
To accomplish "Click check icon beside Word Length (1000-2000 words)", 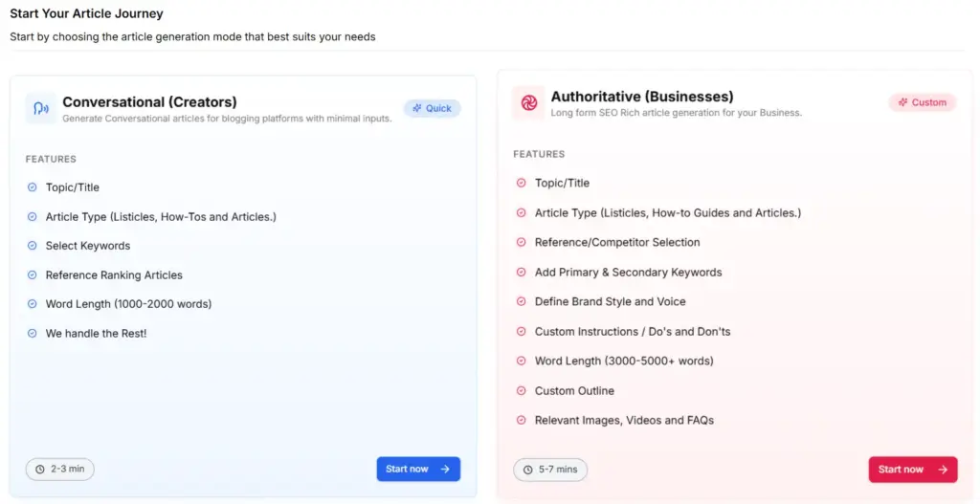I will coord(32,304).
